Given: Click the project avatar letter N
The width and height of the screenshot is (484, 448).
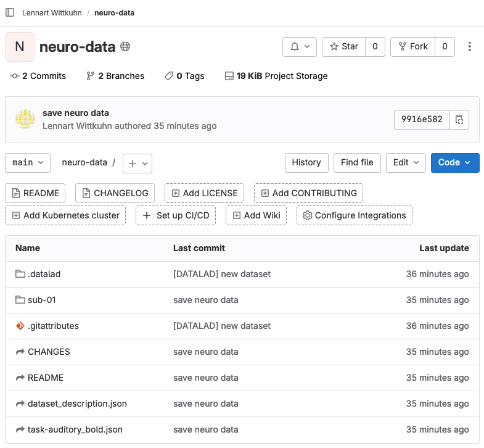Looking at the screenshot, I should click(x=20, y=47).
